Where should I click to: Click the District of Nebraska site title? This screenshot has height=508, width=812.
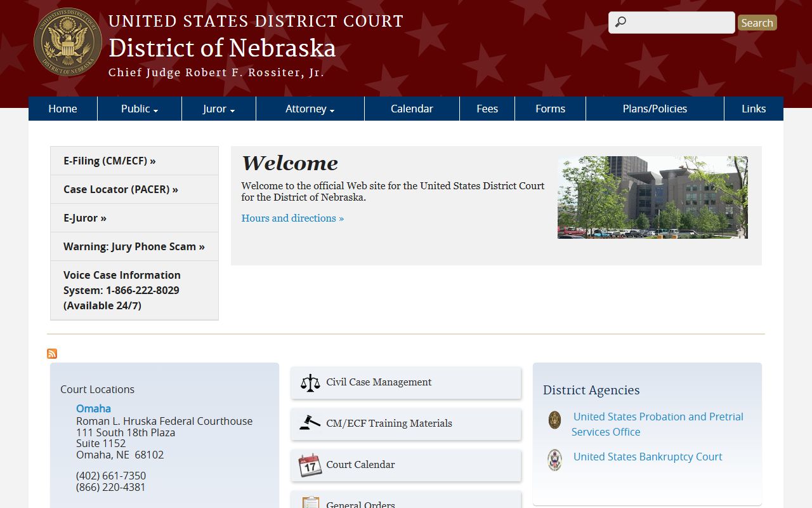(222, 48)
